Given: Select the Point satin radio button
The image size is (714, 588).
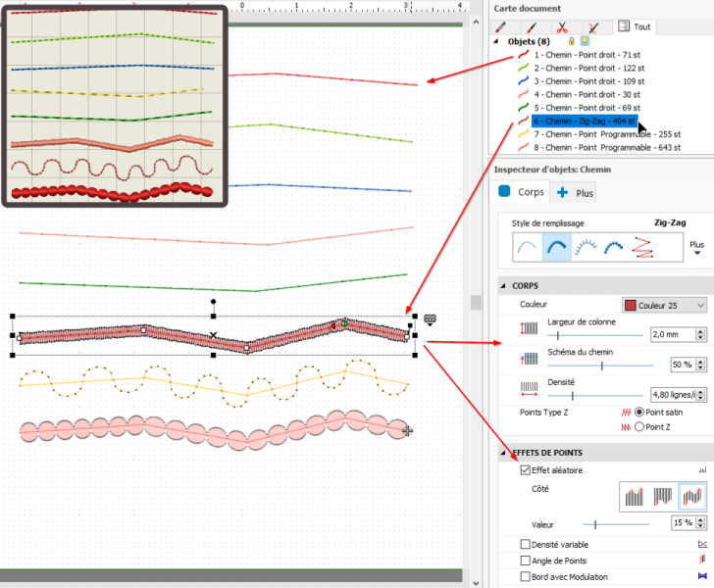Looking at the screenshot, I should (x=639, y=412).
